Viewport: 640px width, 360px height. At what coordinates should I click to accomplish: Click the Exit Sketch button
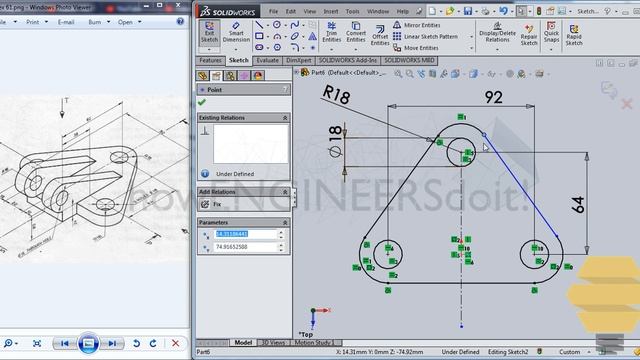pyautogui.click(x=209, y=33)
